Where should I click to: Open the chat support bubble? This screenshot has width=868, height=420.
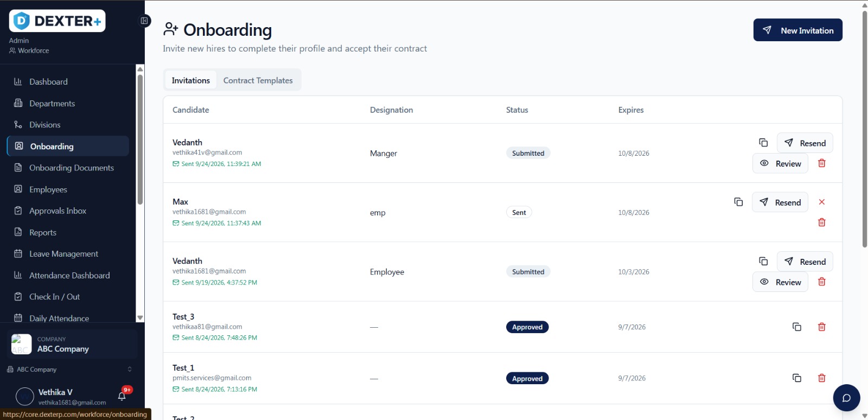[x=846, y=398]
